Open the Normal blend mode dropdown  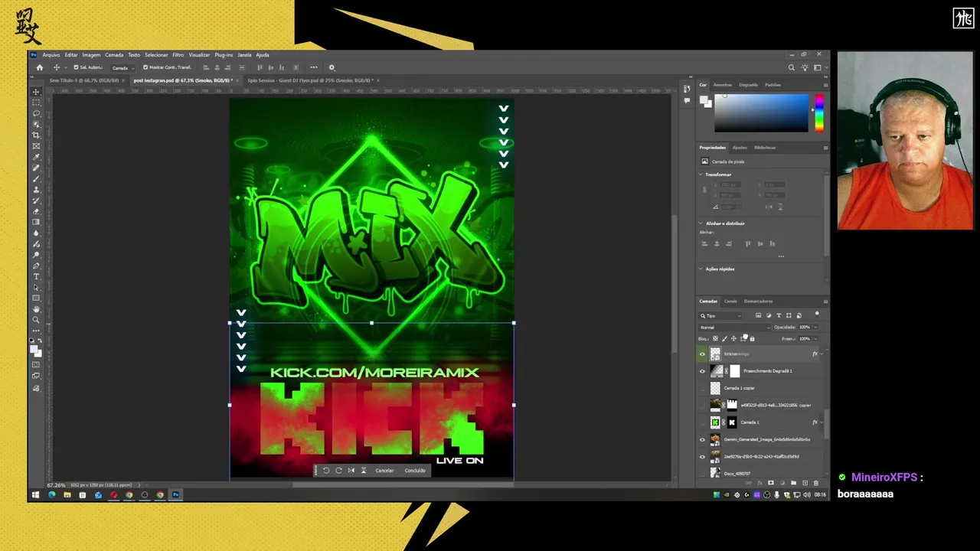click(x=734, y=328)
